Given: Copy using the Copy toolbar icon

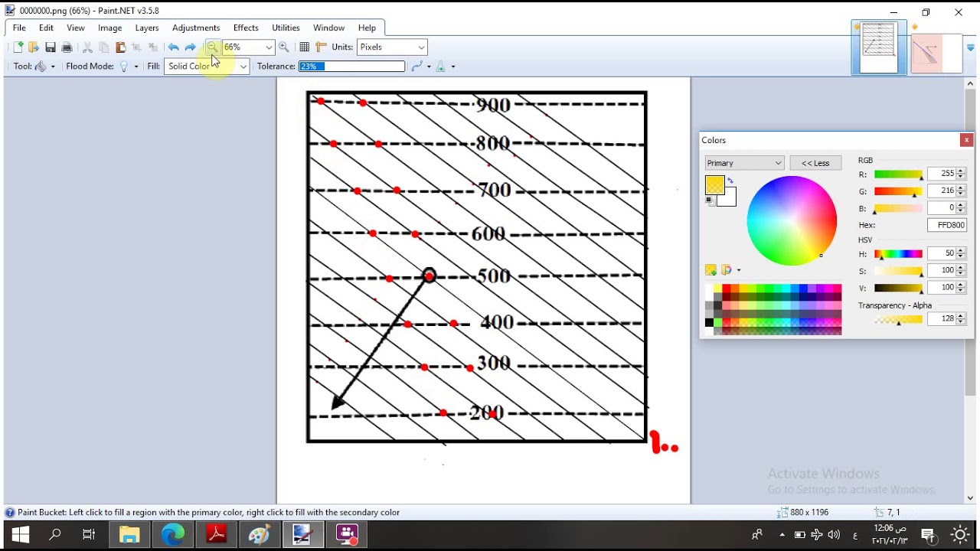Looking at the screenshot, I should tap(104, 47).
